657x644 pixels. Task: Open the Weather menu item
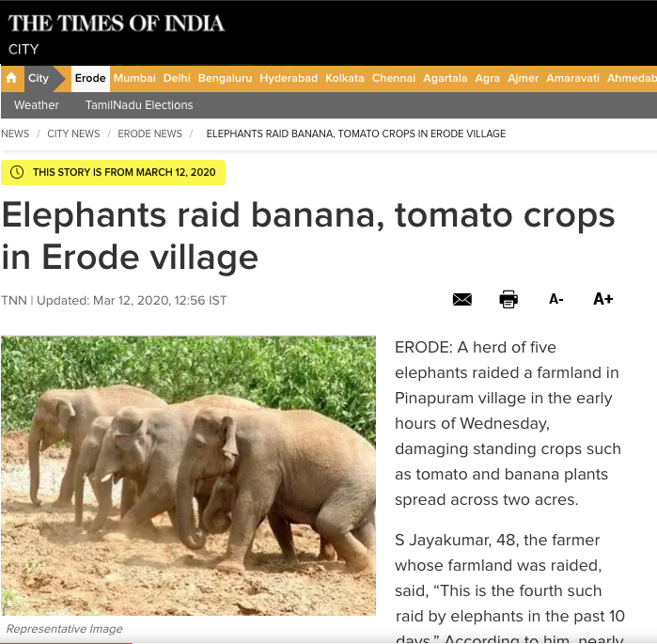(x=37, y=104)
